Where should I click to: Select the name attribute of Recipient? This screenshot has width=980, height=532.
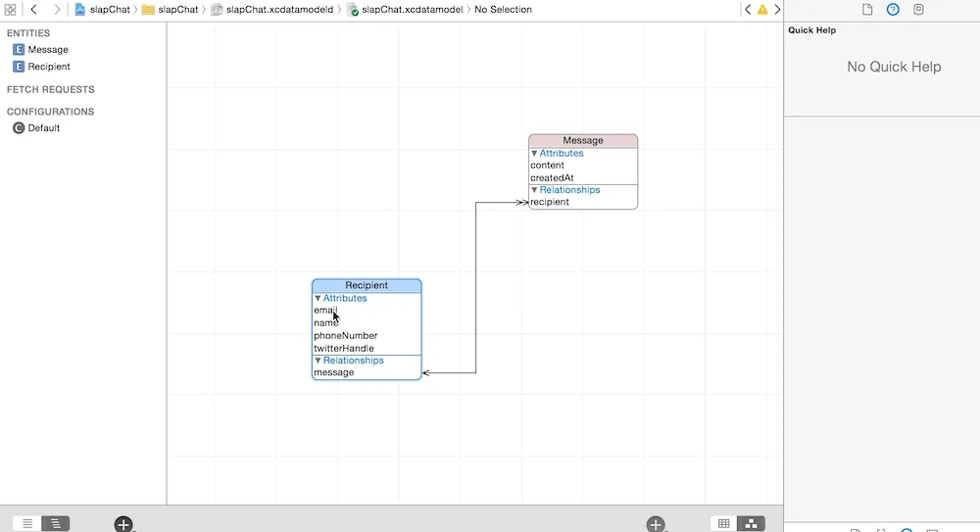(326, 322)
